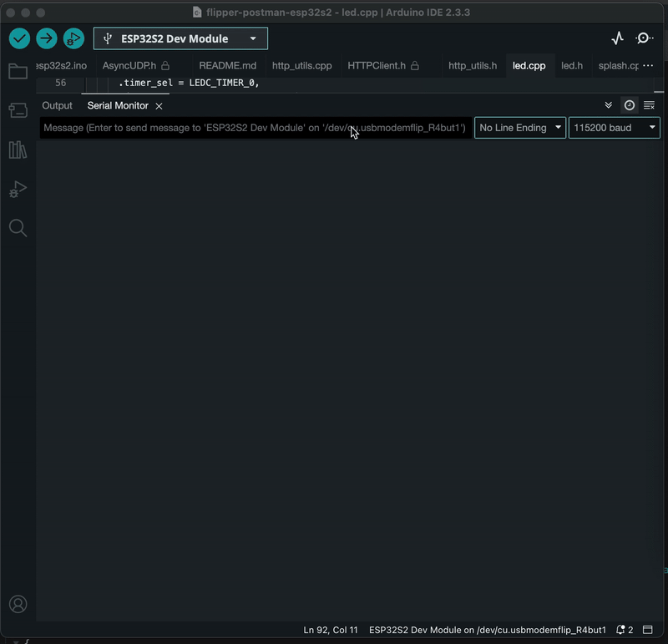This screenshot has height=644, width=668.
Task: Open the HTTPClient.h tab
Action: pyautogui.click(x=377, y=66)
